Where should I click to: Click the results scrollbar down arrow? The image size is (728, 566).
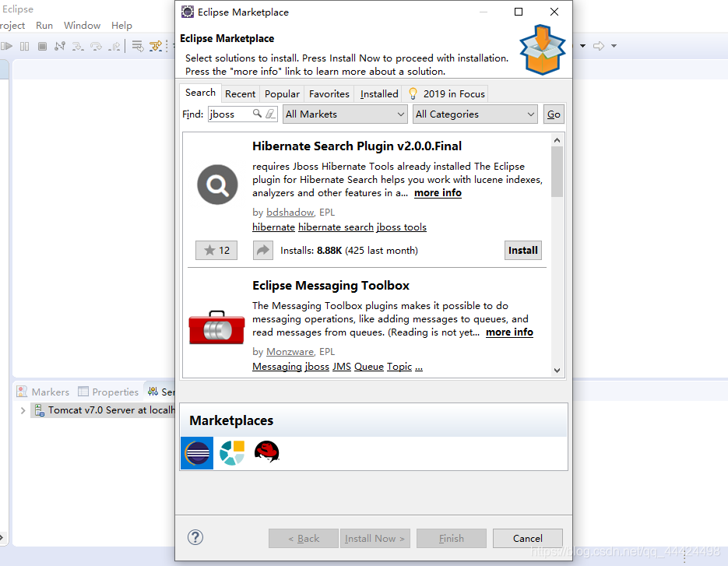tap(557, 371)
